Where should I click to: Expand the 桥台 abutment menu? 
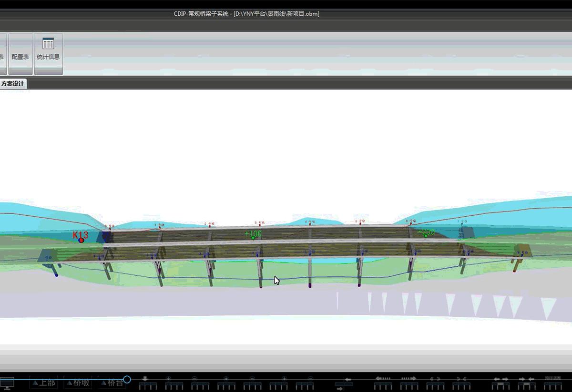pos(112,382)
